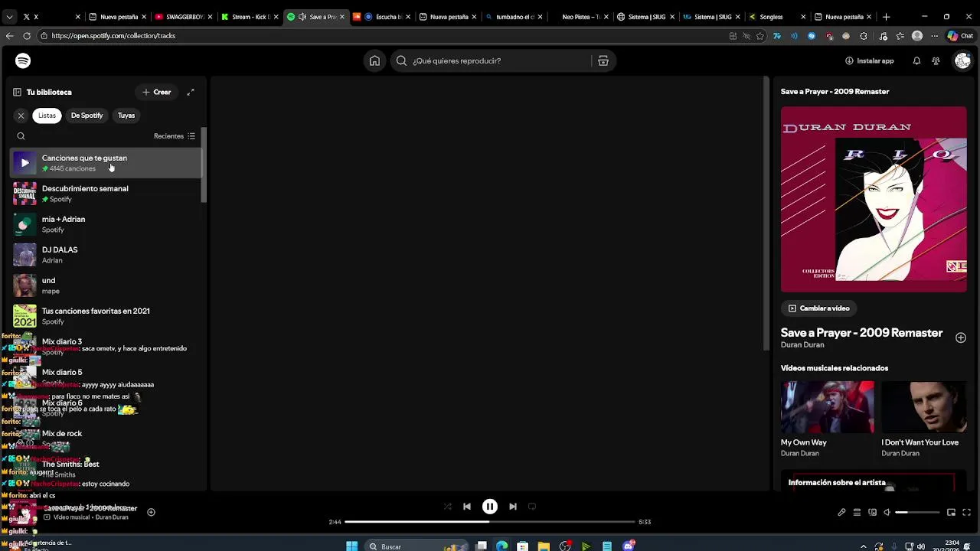Add Save a Prayer to a playlist
This screenshot has width=980, height=551.
961,337
